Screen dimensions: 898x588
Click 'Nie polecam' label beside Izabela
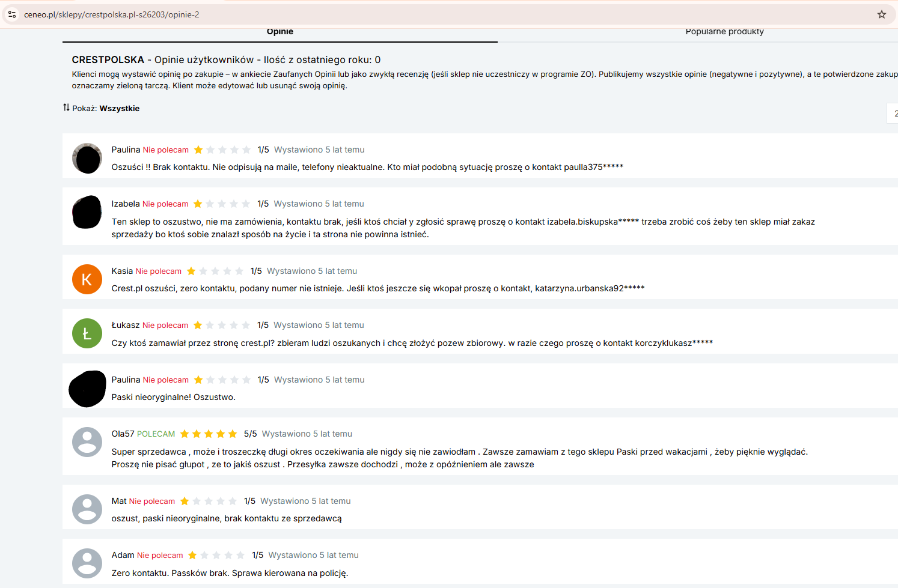pyautogui.click(x=165, y=204)
